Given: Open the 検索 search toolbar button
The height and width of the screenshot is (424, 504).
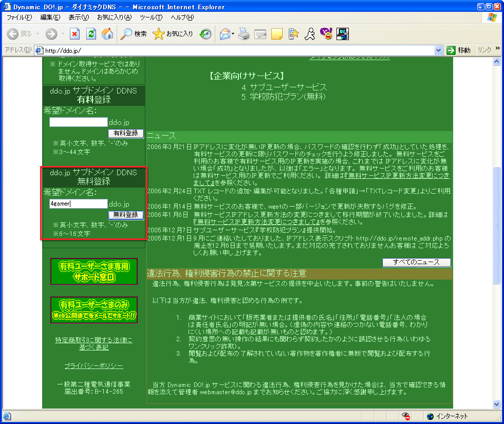Looking at the screenshot, I should (134, 34).
